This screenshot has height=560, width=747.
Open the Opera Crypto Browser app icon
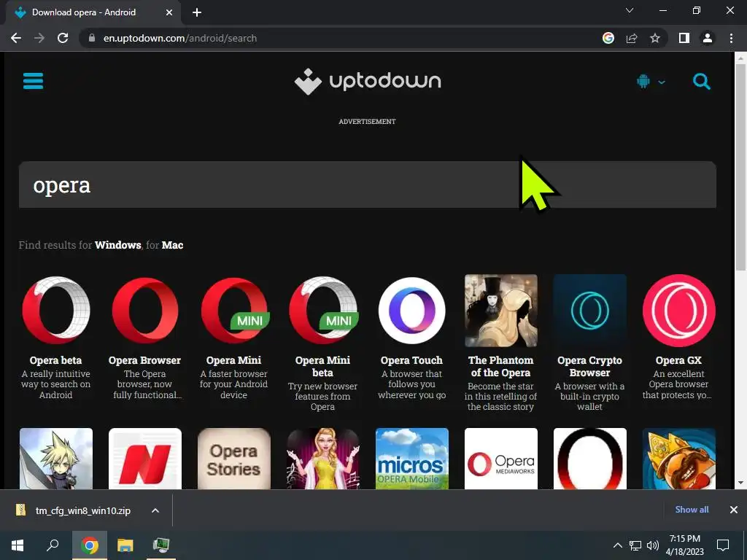(589, 311)
